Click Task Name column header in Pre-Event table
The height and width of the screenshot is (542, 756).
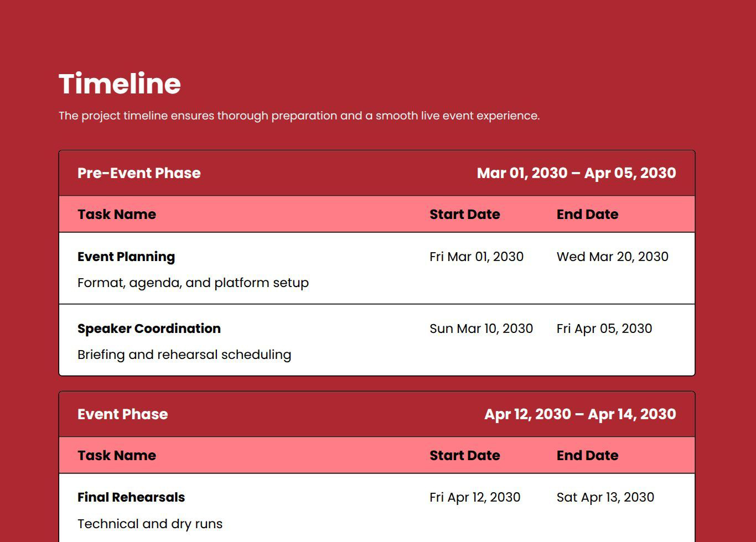click(x=117, y=215)
